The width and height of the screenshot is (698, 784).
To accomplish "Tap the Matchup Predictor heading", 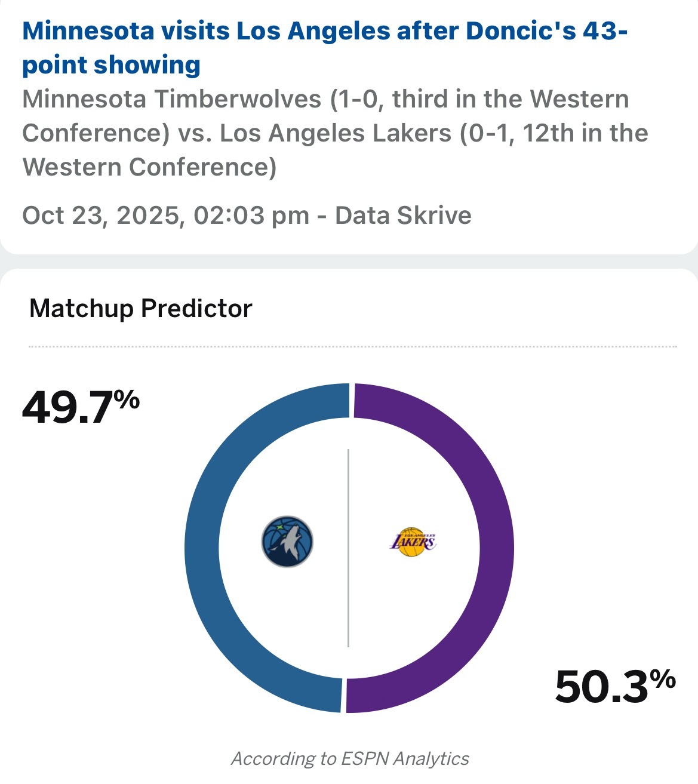I will (x=140, y=309).
